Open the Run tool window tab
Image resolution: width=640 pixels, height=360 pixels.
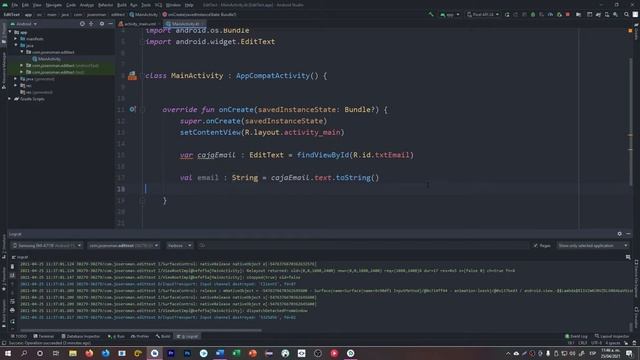(x=116, y=336)
